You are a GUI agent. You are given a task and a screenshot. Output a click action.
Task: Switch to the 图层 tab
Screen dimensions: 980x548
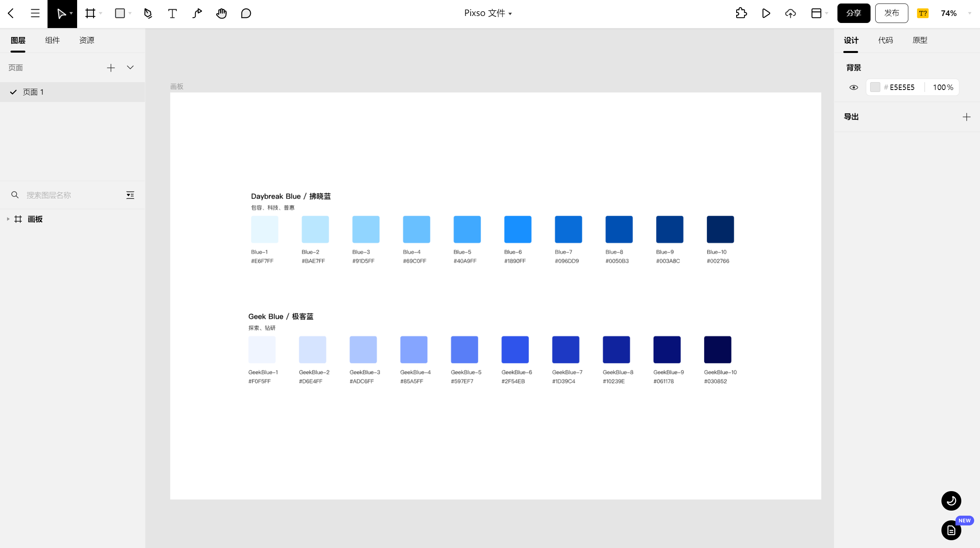point(18,40)
